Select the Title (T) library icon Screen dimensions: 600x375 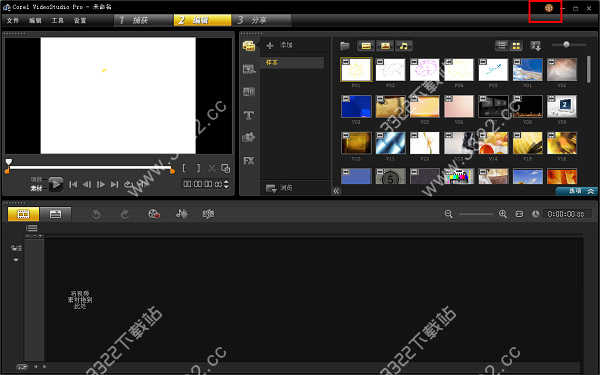(x=249, y=115)
